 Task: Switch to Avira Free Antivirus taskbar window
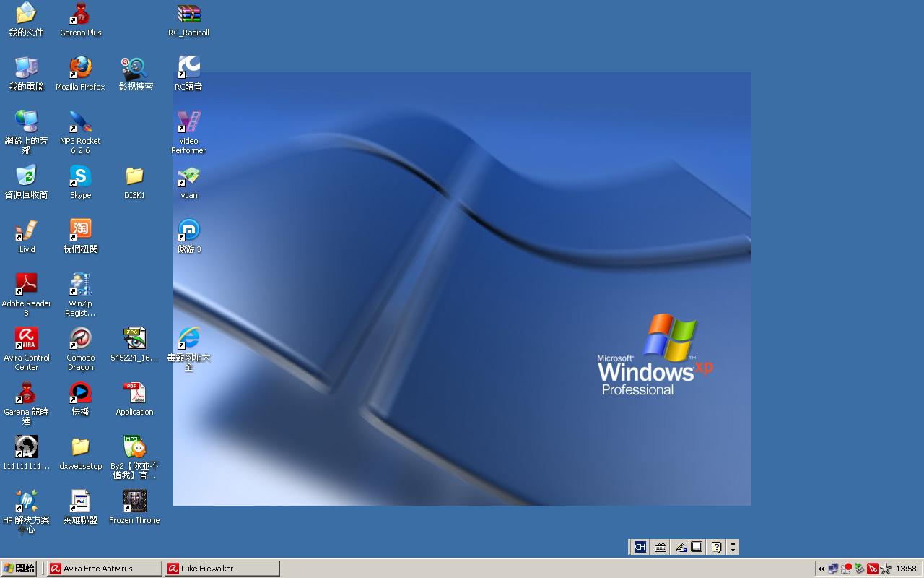(x=105, y=569)
